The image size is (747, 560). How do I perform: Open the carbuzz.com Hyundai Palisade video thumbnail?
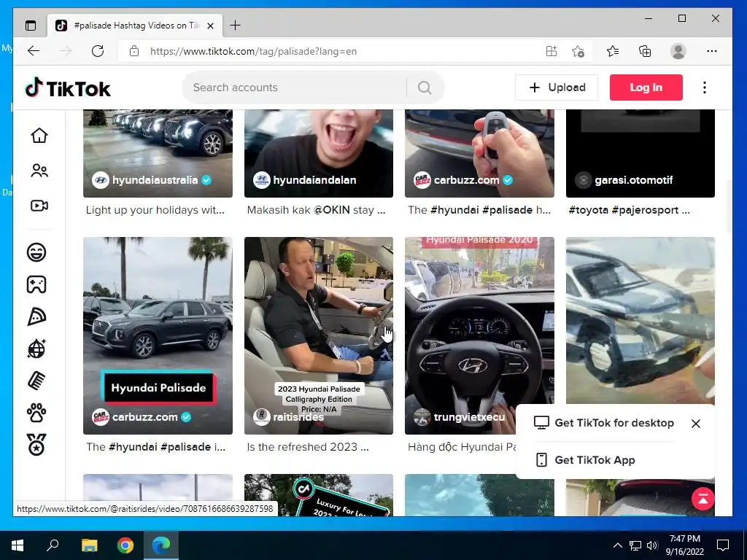pyautogui.click(x=158, y=335)
